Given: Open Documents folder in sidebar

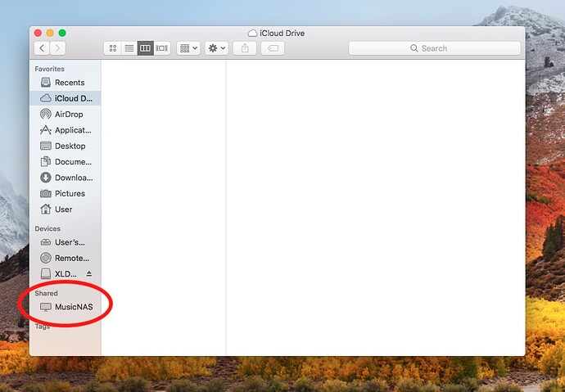Looking at the screenshot, I should pos(66,161).
